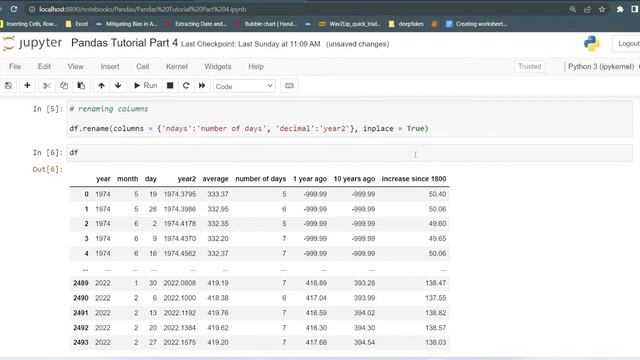Cut selected cells with scissors icon

point(47,86)
